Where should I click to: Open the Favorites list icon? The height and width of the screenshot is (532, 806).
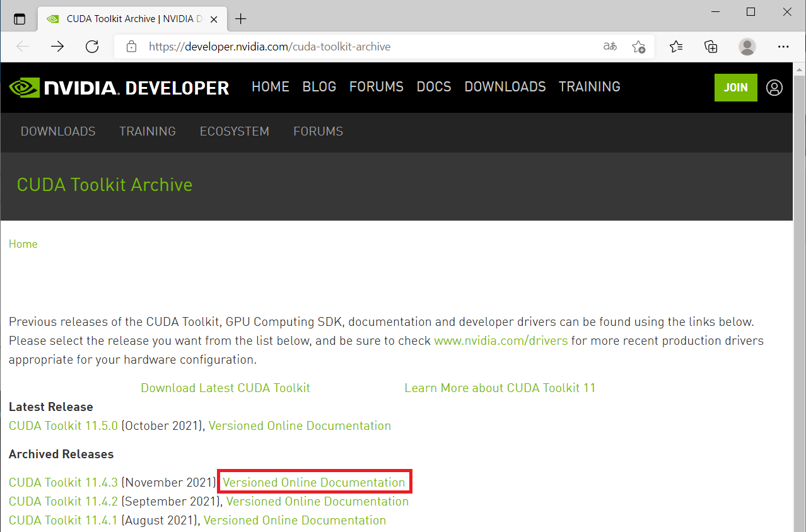point(676,47)
